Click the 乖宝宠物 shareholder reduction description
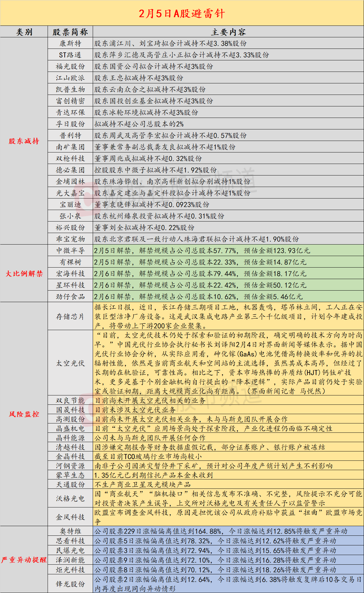The width and height of the screenshot is (364, 593). [x=228, y=239]
